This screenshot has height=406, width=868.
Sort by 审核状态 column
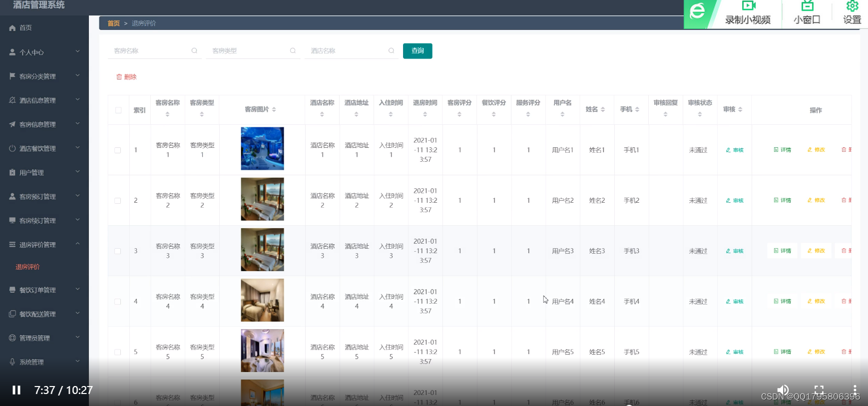[x=700, y=114]
